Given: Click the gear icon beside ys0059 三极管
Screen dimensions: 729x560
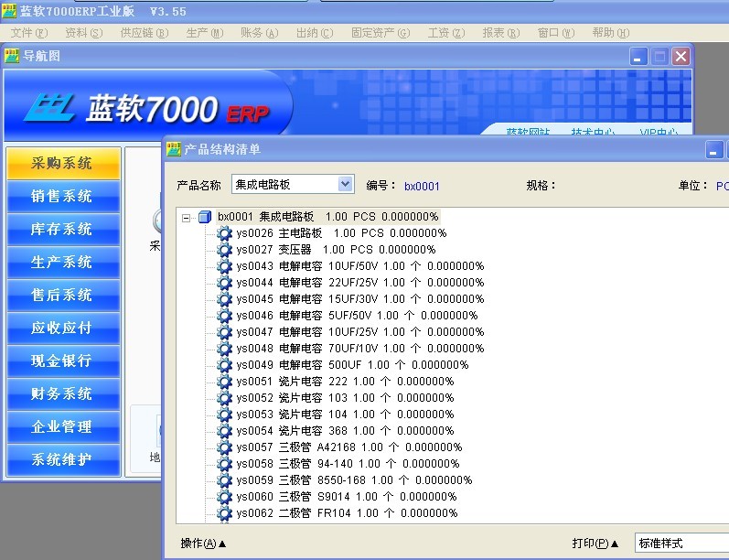Looking at the screenshot, I should coord(224,480).
